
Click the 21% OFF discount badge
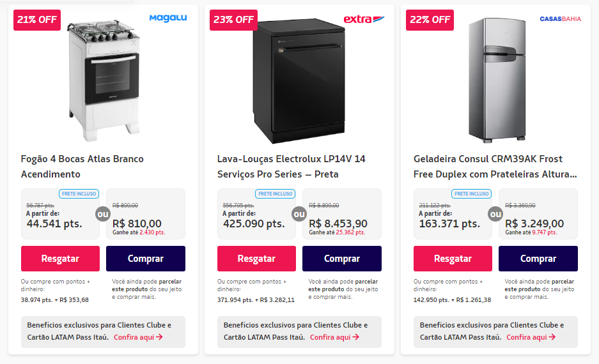click(x=37, y=20)
